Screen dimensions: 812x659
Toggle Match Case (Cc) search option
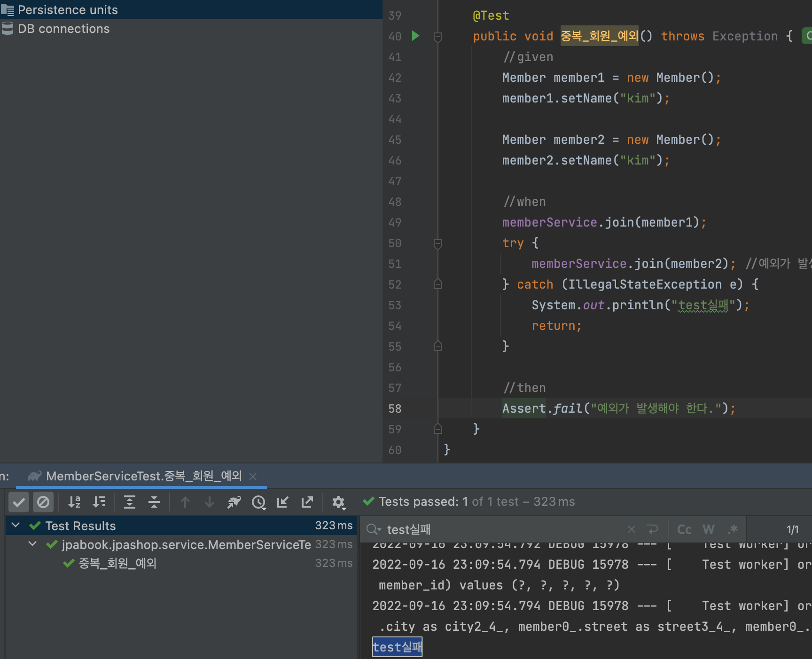coord(684,530)
